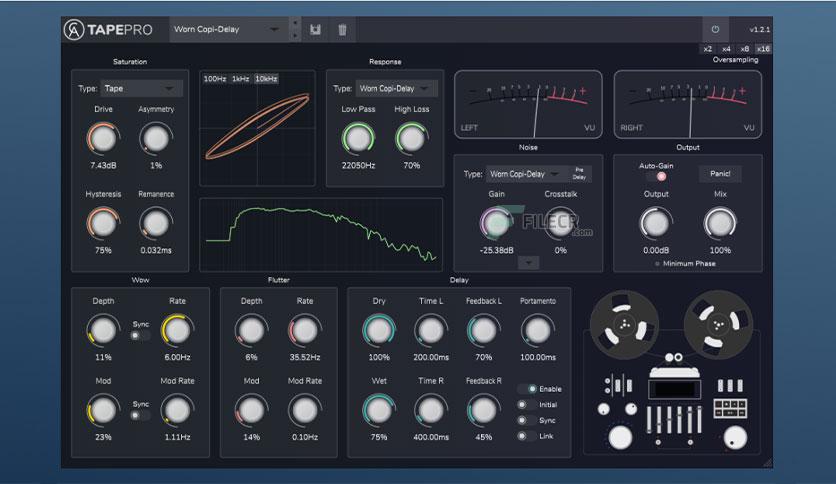
Task: Select x16 oversampling
Action: point(763,49)
